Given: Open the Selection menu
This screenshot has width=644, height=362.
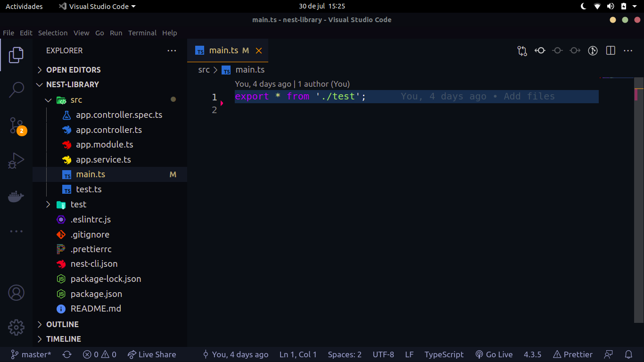Looking at the screenshot, I should 53,33.
